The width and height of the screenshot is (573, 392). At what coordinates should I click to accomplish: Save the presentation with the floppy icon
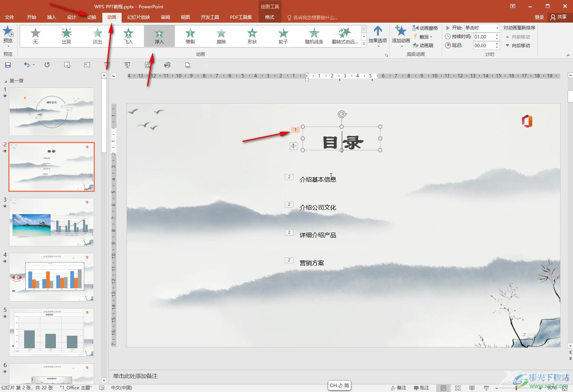tap(8, 65)
